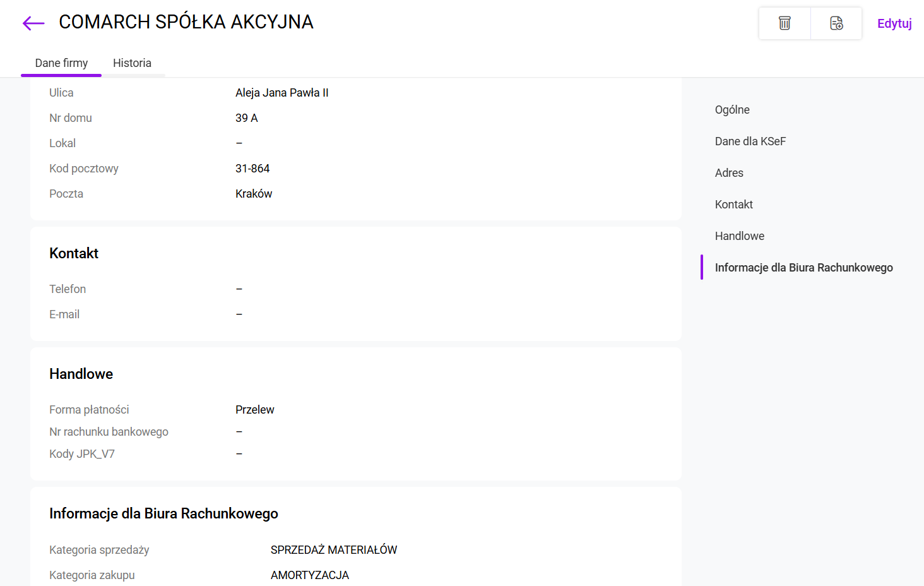Select Handlowe in the side navigation
924x586 pixels.
point(739,236)
